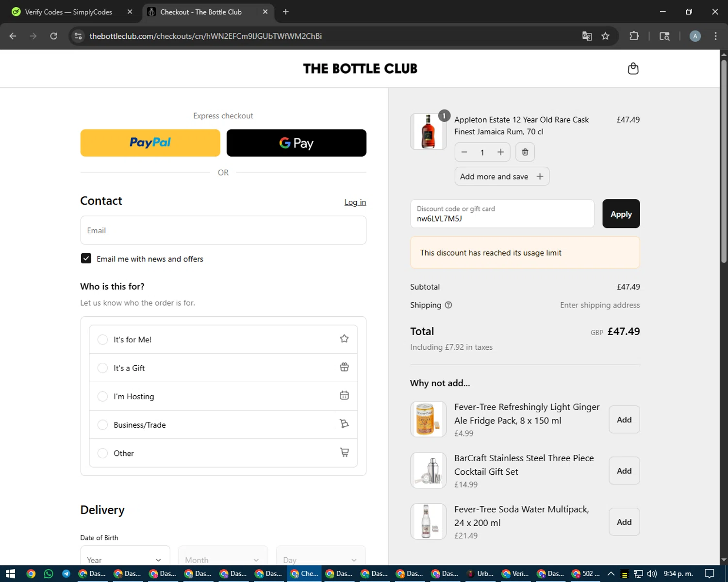The image size is (728, 582).
Task: Close the Verify Codes tab
Action: pos(130,12)
